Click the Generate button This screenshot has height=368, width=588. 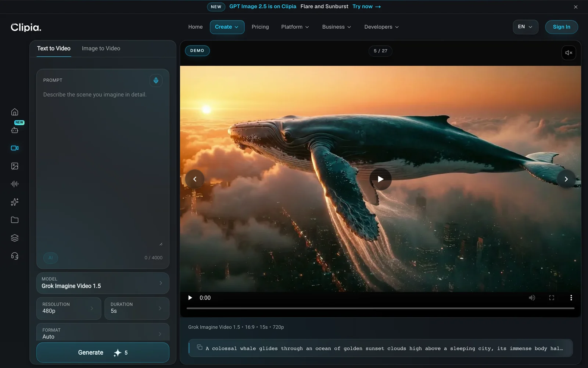[x=103, y=353]
